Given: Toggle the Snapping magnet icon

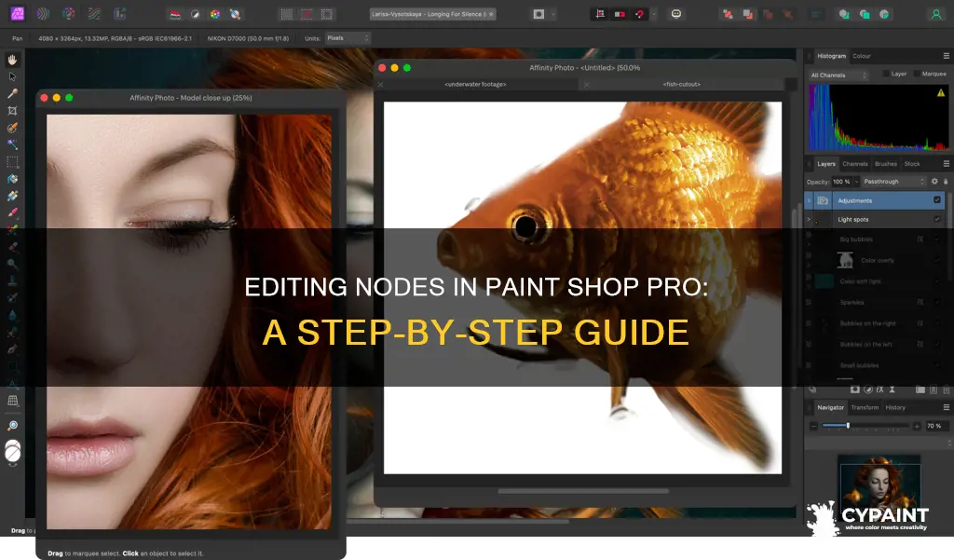Looking at the screenshot, I should pyautogui.click(x=639, y=14).
